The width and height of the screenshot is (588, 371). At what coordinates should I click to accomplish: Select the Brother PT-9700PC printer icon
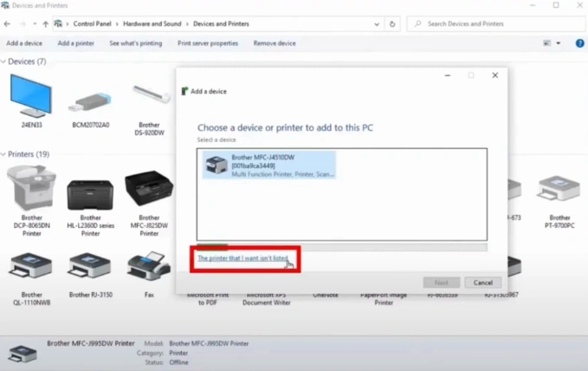pyautogui.click(x=559, y=189)
